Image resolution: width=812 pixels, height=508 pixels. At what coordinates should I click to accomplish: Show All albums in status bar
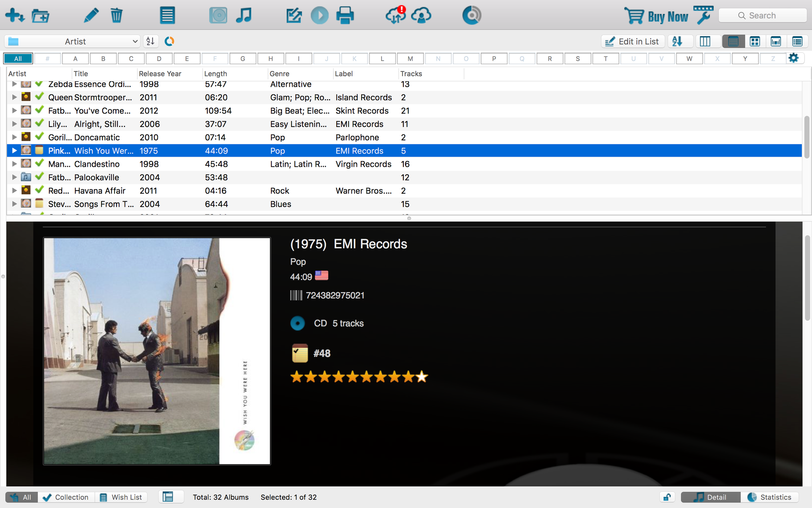pyautogui.click(x=21, y=497)
